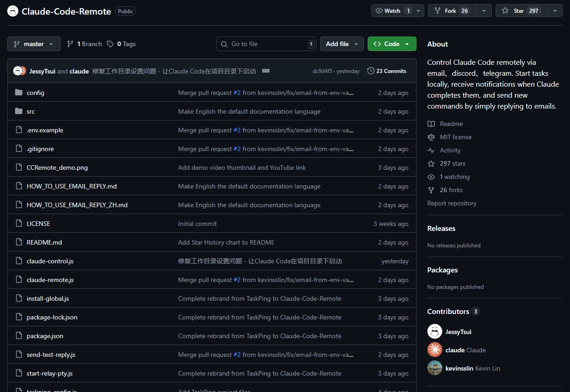Open the start-relay-pty.js file
This screenshot has height=392, width=570.
[50, 373]
